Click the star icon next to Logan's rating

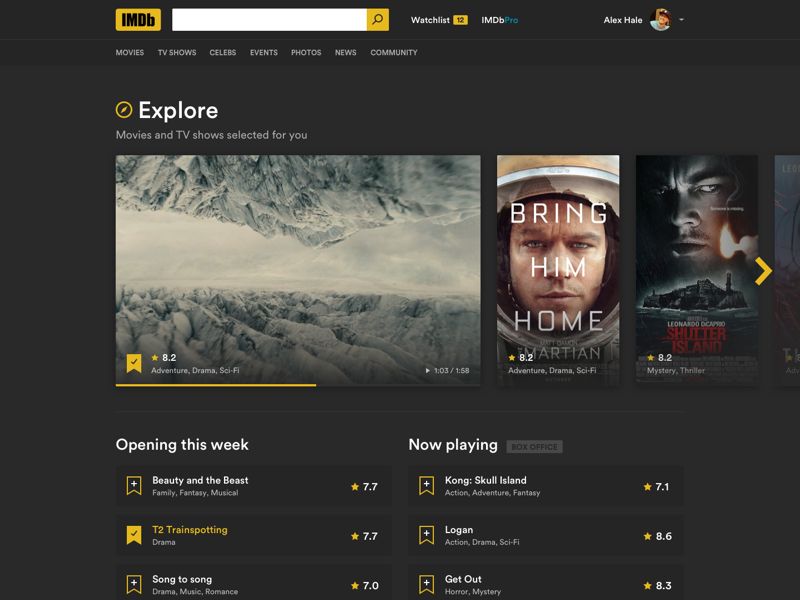pyautogui.click(x=647, y=536)
